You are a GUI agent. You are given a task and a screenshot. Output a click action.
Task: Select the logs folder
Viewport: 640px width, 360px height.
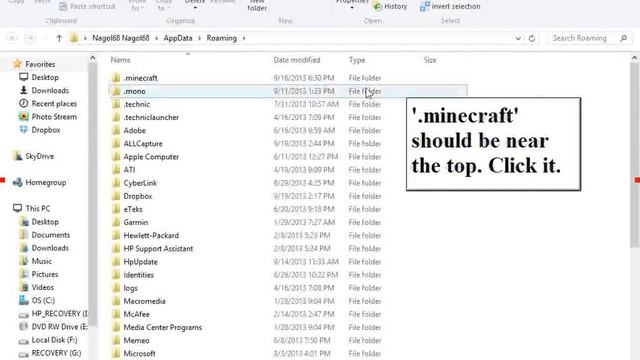coord(131,288)
